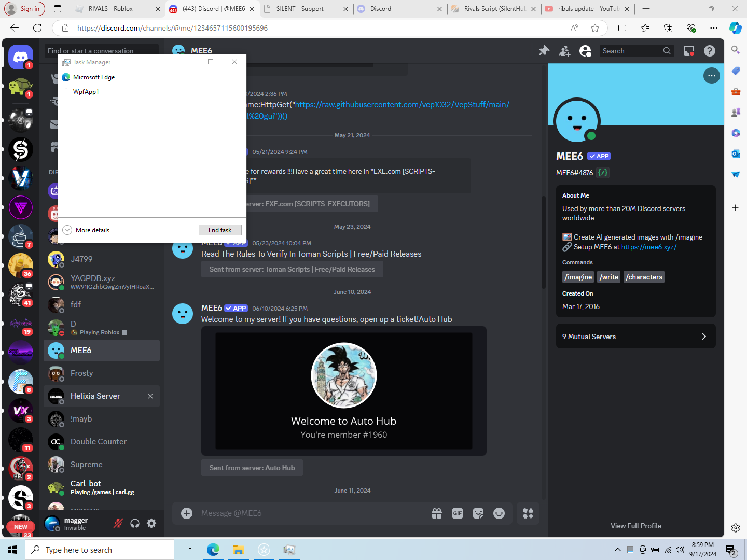Image resolution: width=747 pixels, height=560 pixels.
Task: Open Outlook in Edge sidebar
Action: (x=736, y=153)
